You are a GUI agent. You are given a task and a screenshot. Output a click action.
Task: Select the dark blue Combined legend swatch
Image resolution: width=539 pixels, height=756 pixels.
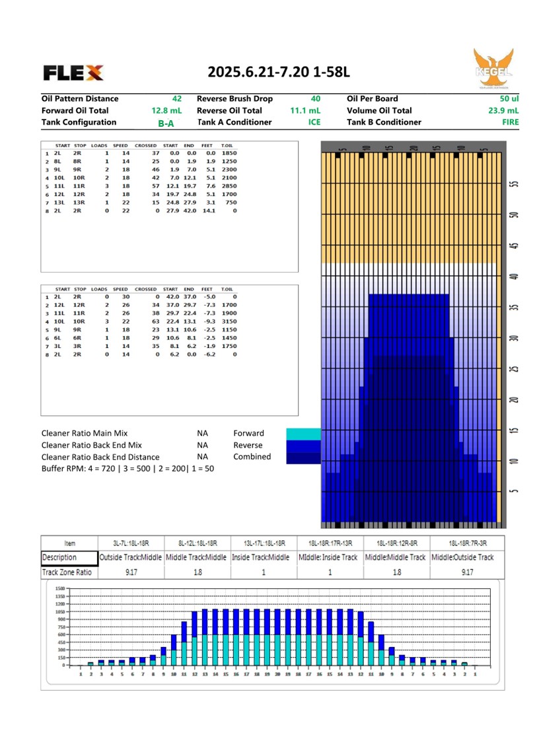303,457
